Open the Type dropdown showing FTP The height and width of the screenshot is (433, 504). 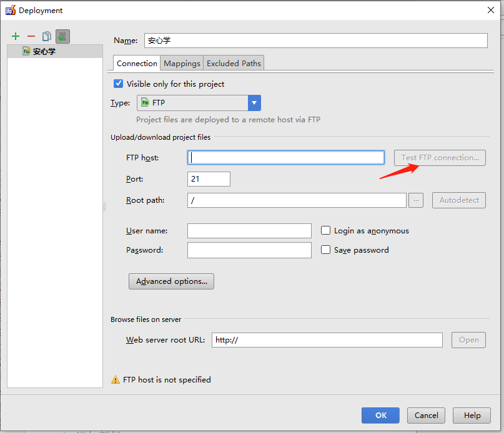coord(199,103)
